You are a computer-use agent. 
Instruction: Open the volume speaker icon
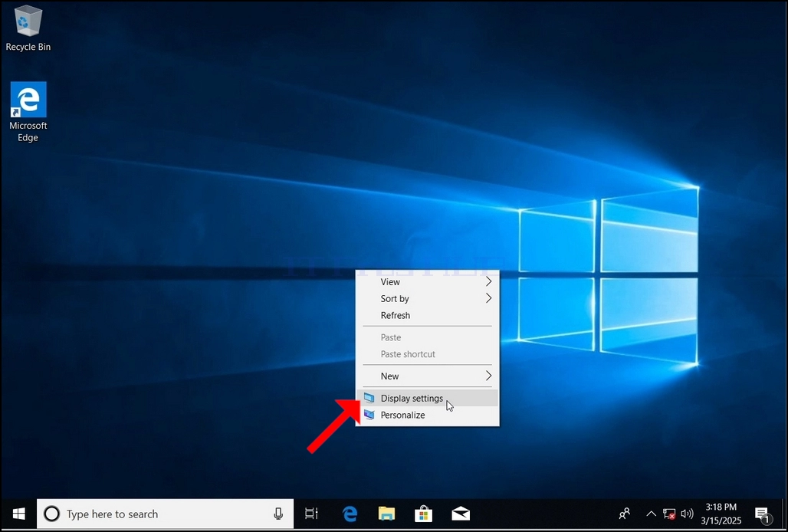tap(687, 514)
